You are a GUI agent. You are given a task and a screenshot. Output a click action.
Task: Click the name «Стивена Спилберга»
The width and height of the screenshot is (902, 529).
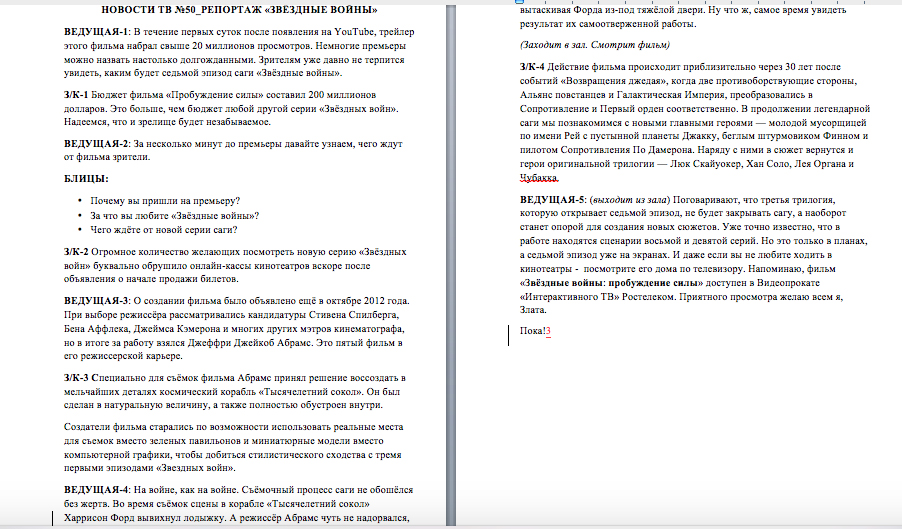[354, 315]
